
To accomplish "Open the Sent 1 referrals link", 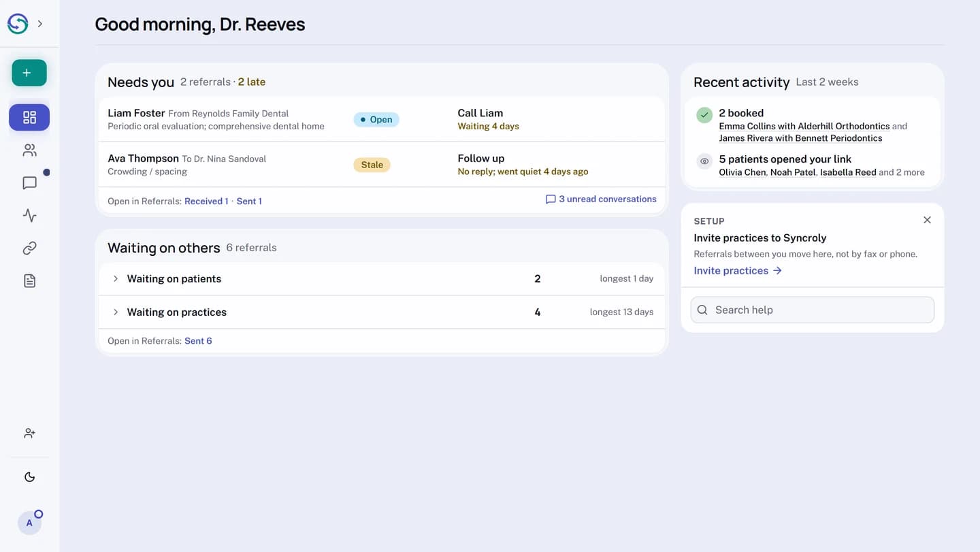I will 249,201.
